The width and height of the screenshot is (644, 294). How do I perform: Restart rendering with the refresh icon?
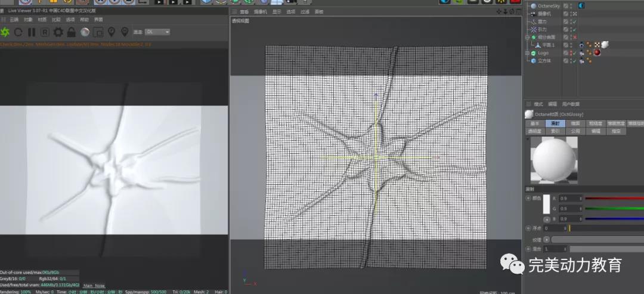[18, 32]
